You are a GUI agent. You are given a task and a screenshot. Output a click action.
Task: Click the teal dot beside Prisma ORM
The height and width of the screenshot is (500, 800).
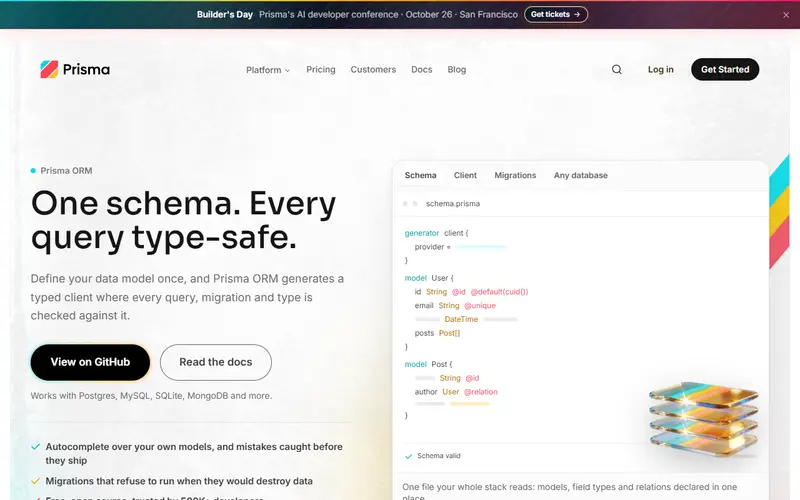[x=33, y=170]
